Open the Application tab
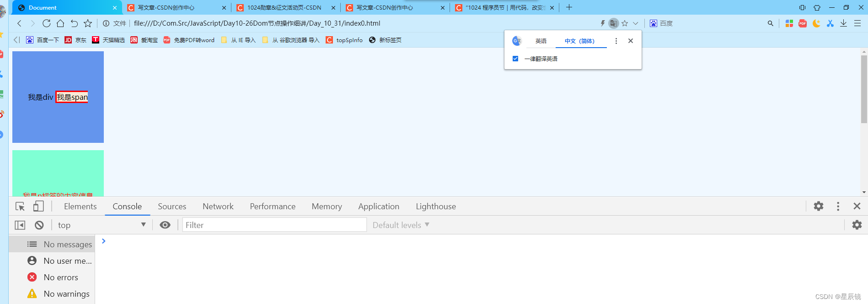Viewport: 868px width, 304px height. tap(379, 206)
